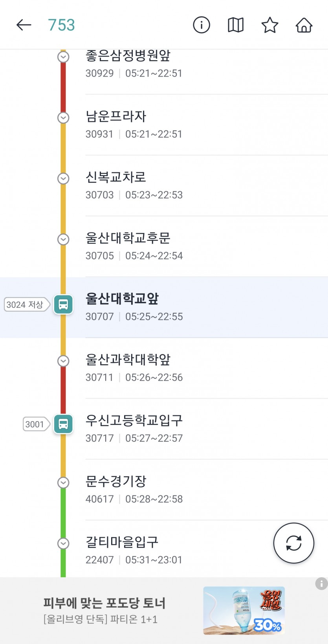
Task: Open route 753 info icon
Action: point(202,25)
